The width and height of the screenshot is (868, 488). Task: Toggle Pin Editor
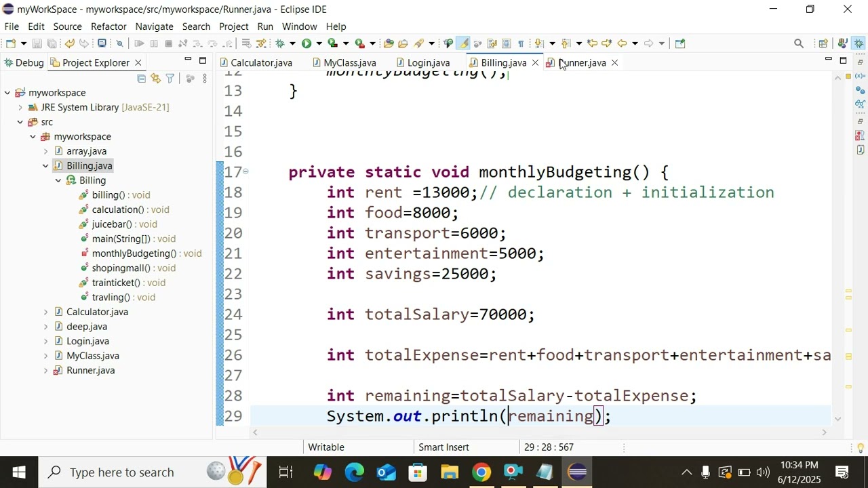point(680,43)
